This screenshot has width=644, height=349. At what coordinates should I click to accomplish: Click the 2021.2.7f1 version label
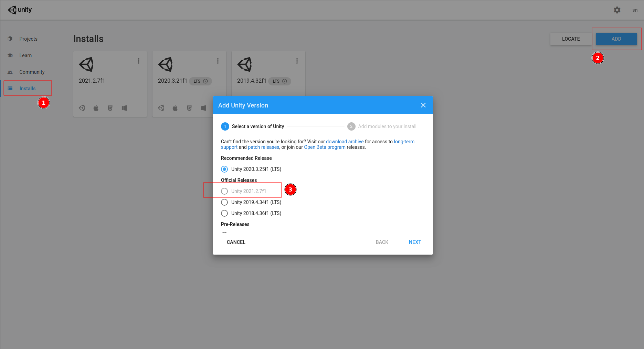(92, 81)
